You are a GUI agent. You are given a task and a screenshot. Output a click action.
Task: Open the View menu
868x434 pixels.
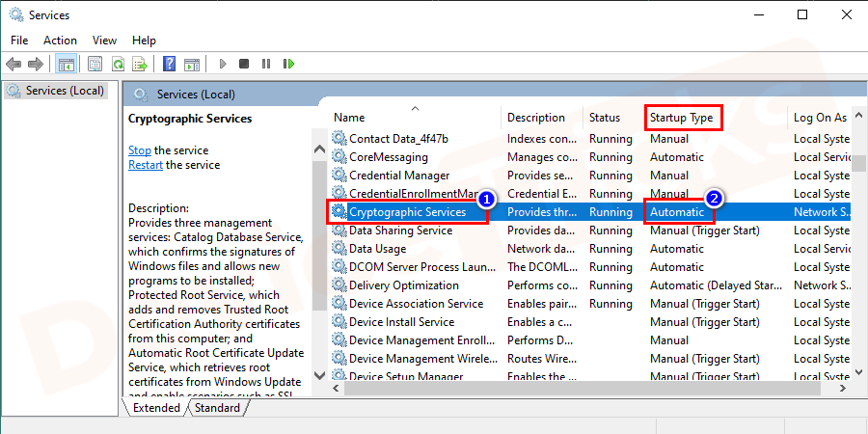(x=104, y=40)
